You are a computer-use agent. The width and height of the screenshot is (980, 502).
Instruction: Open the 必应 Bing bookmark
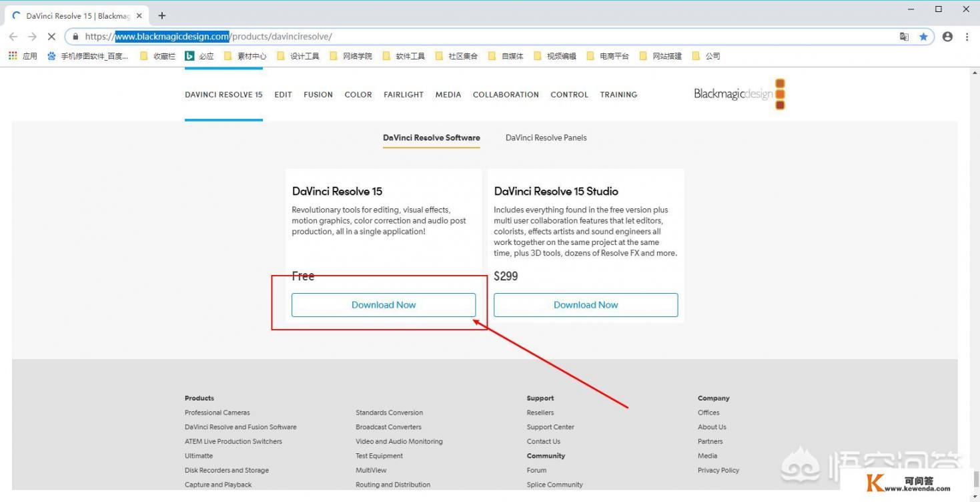click(199, 56)
